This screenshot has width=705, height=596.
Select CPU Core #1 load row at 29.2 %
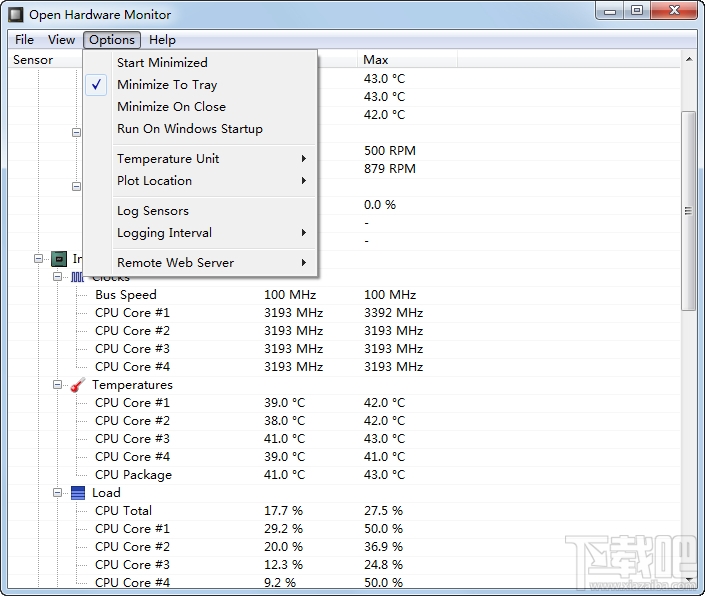click(344, 529)
